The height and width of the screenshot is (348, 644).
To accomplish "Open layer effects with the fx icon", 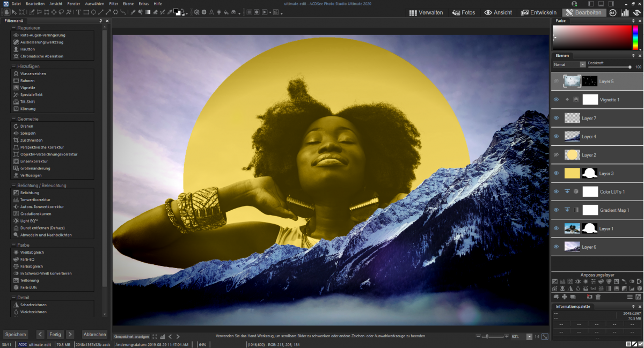I will click(x=639, y=297).
